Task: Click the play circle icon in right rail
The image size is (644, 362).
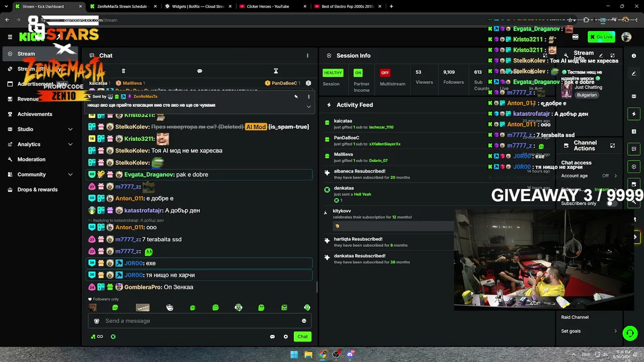Action: click(x=634, y=166)
